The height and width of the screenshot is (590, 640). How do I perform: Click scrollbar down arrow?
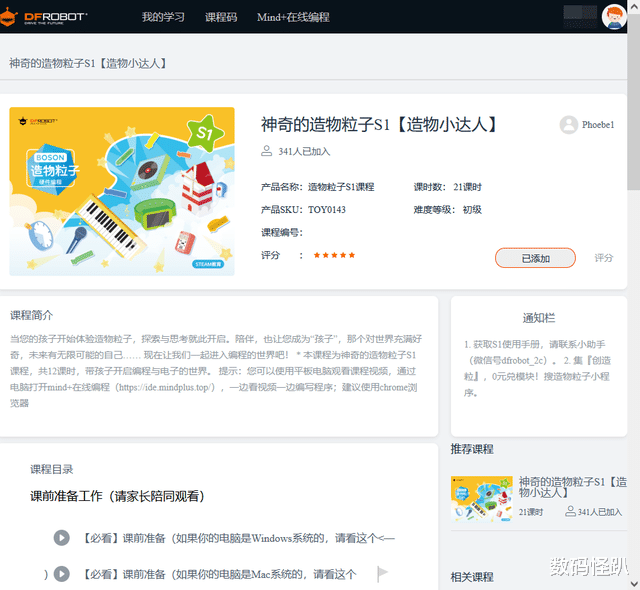tap(634, 583)
